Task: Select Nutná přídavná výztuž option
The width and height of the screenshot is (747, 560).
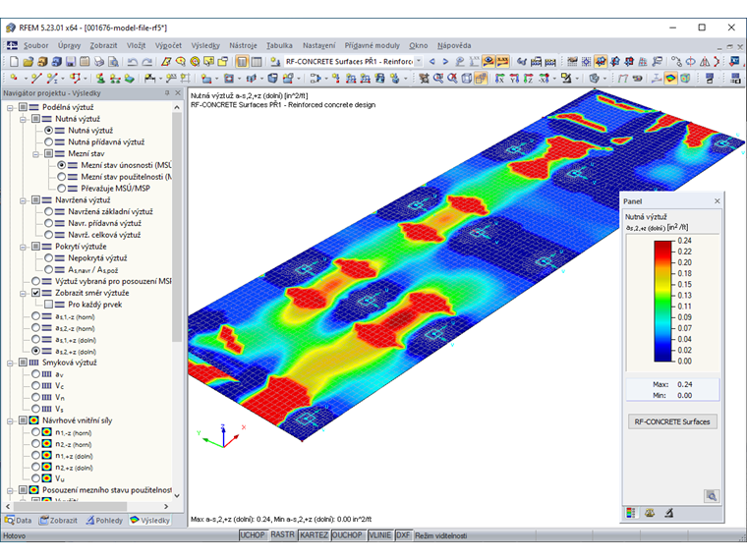Action: pyautogui.click(x=48, y=141)
